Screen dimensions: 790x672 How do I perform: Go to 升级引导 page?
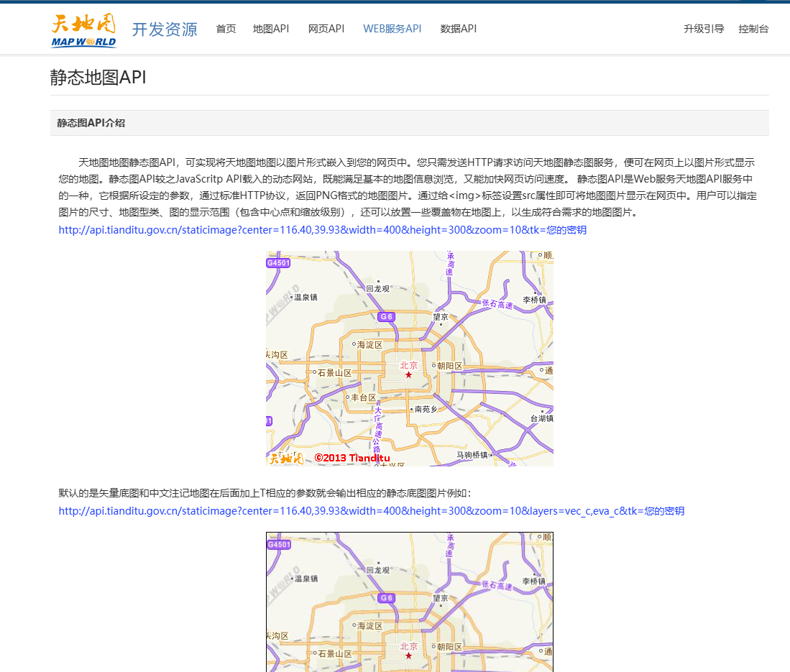[703, 29]
